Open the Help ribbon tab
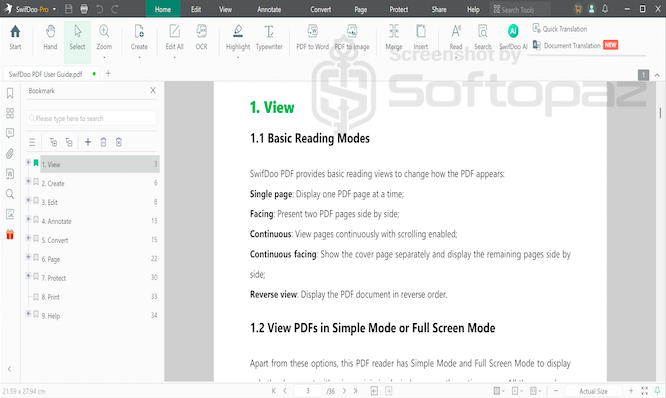The image size is (666, 398). [x=473, y=9]
